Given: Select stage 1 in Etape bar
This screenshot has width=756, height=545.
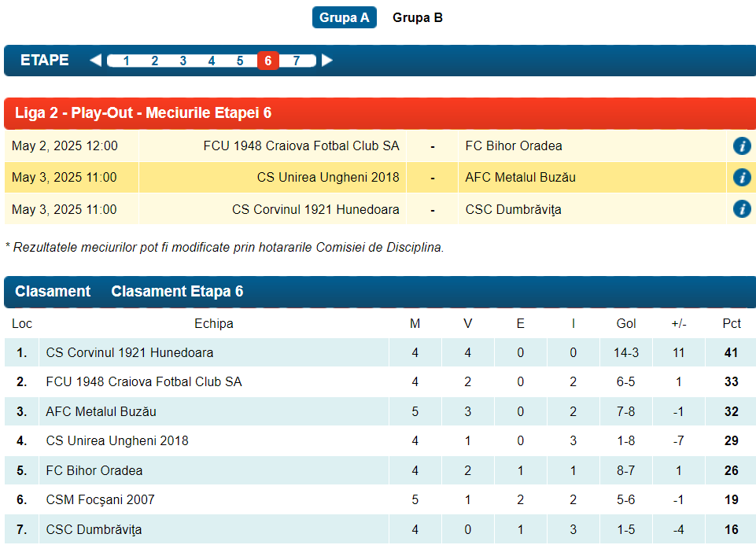Looking at the screenshot, I should click(x=126, y=61).
